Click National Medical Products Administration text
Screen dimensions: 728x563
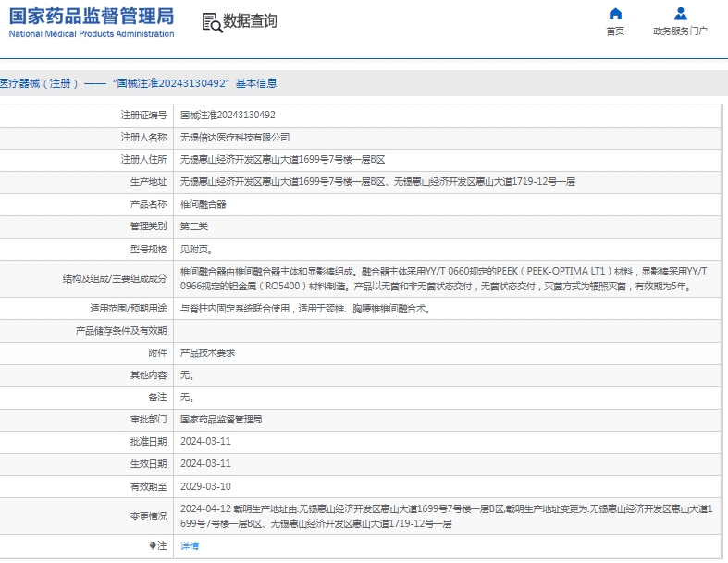point(92,34)
